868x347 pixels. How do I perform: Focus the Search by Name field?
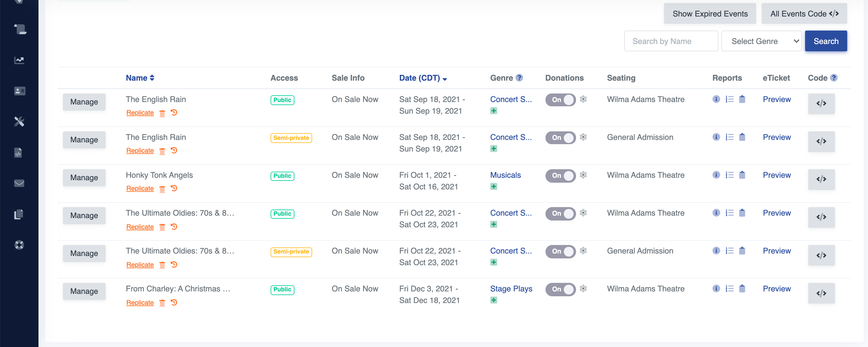tap(670, 41)
